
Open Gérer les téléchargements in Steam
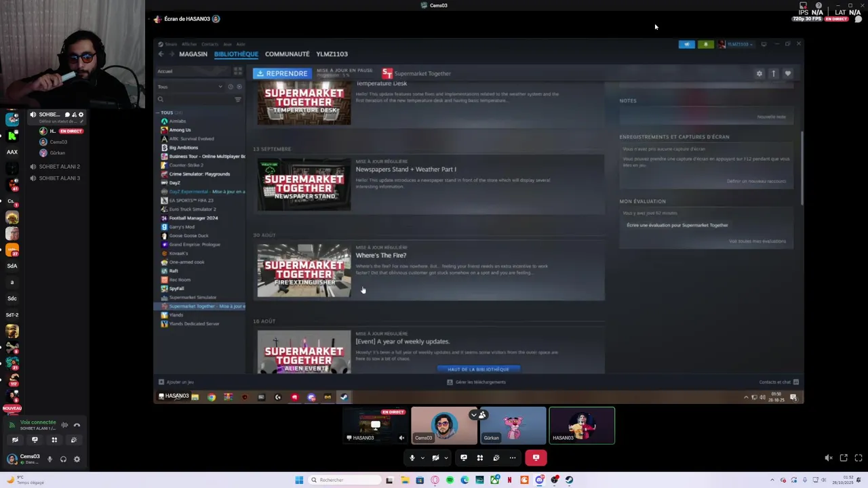(477, 382)
